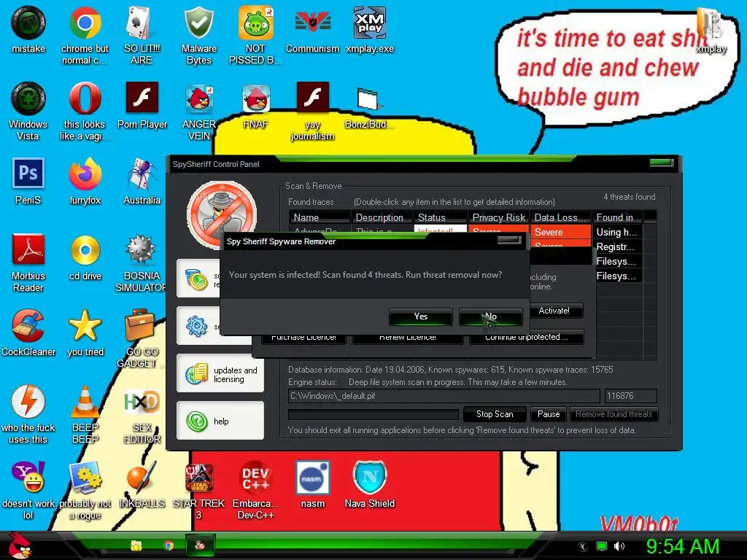
Task: Click the volume speaker tray icon
Action: coord(619,546)
